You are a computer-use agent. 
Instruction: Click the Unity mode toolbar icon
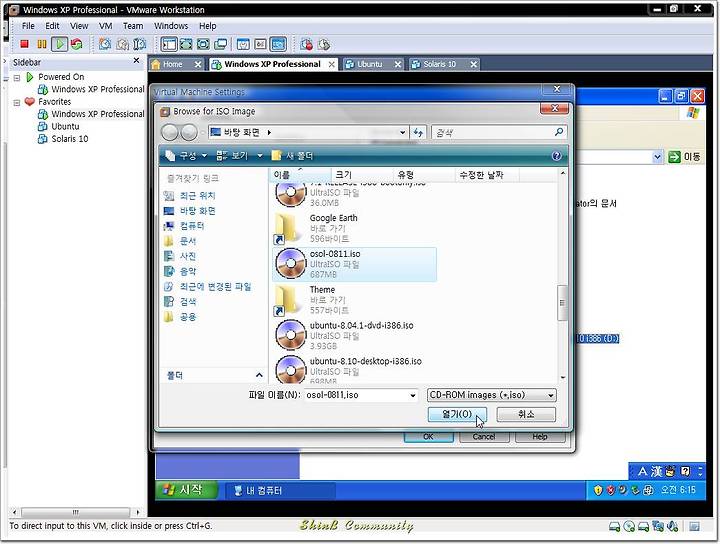[220, 44]
